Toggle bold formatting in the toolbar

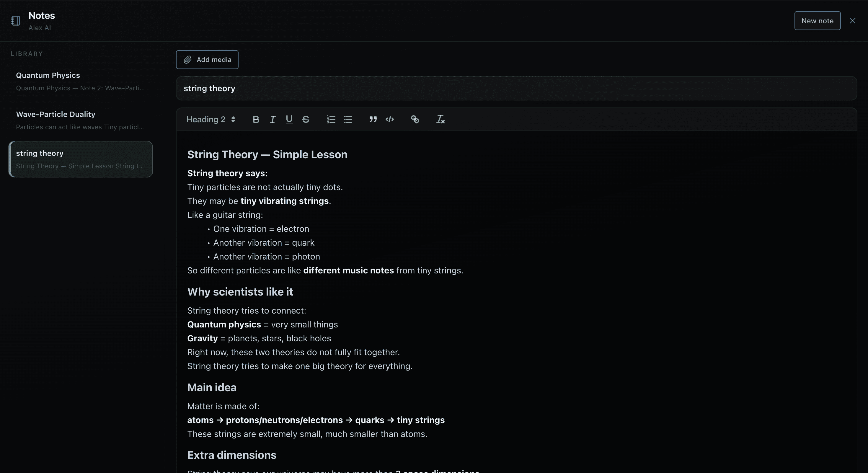(256, 119)
